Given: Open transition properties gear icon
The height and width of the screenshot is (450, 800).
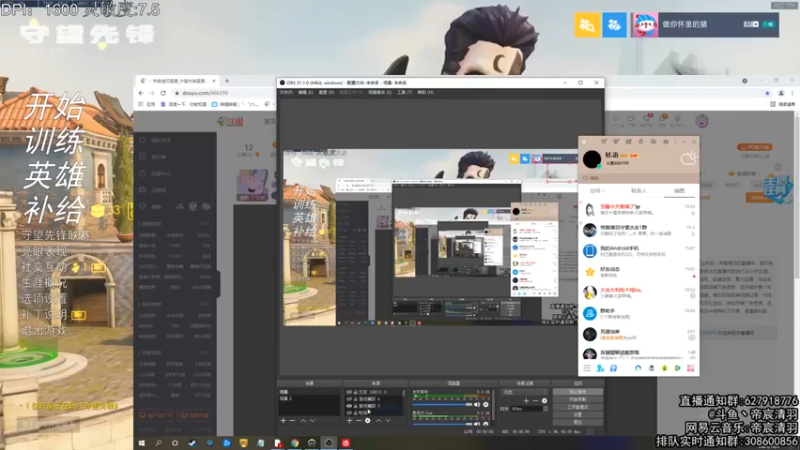Looking at the screenshot, I should click(x=544, y=401).
